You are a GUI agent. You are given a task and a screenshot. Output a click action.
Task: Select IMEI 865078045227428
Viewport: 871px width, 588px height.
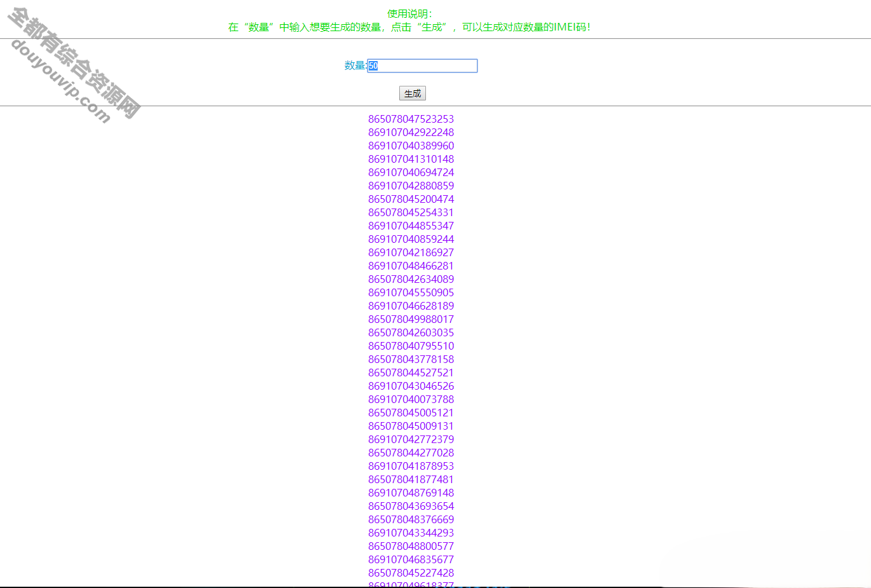411,573
